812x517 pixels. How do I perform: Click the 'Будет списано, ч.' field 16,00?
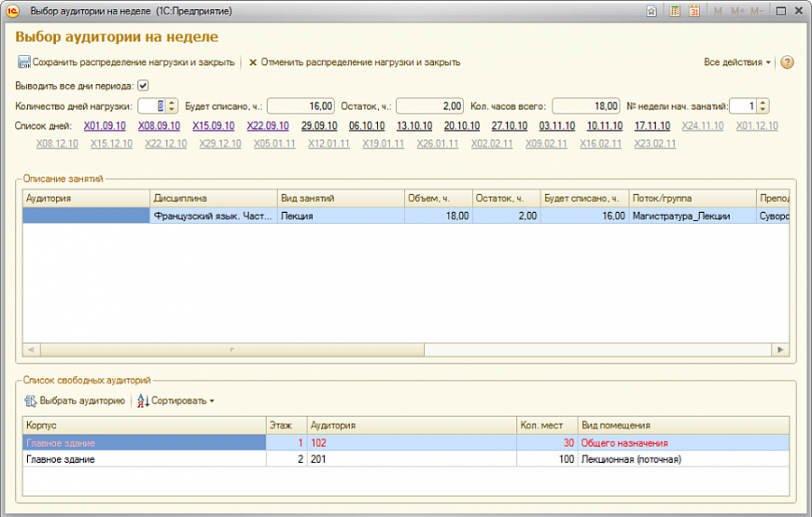(x=300, y=106)
